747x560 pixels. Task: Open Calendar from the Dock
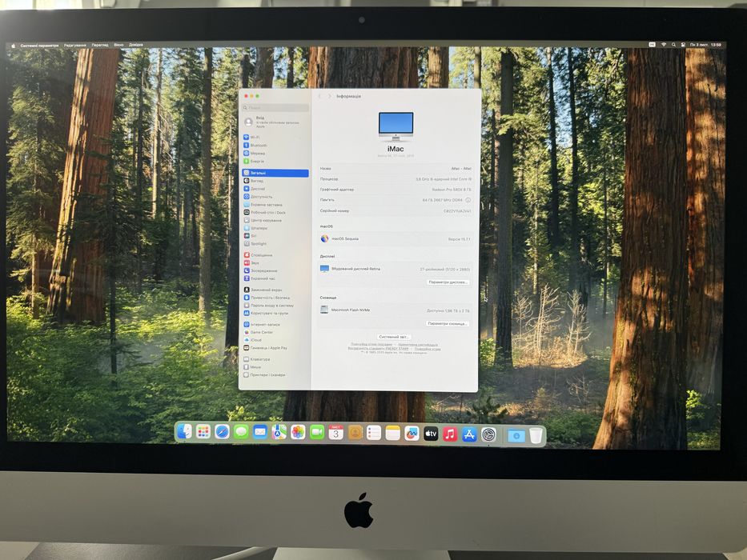tap(335, 433)
